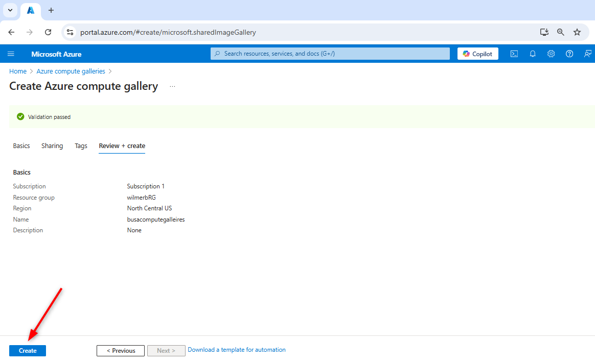Click the Subscription label

click(x=29, y=186)
